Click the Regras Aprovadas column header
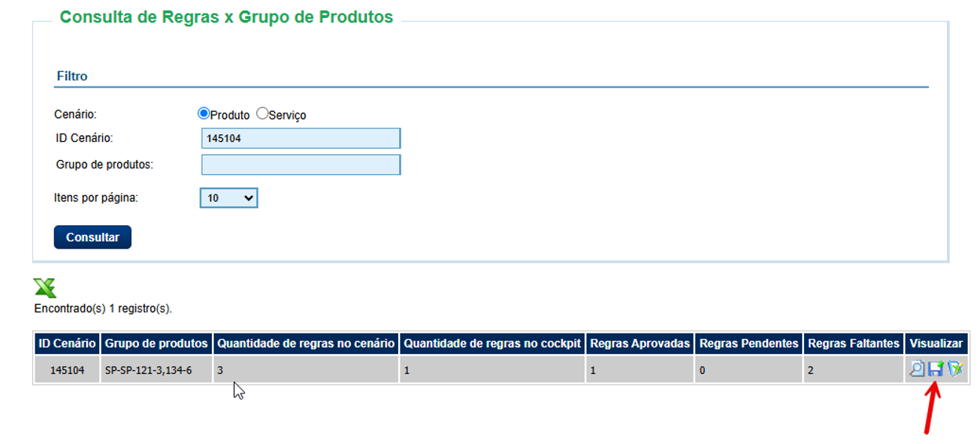This screenshot has width=980, height=444. [640, 343]
